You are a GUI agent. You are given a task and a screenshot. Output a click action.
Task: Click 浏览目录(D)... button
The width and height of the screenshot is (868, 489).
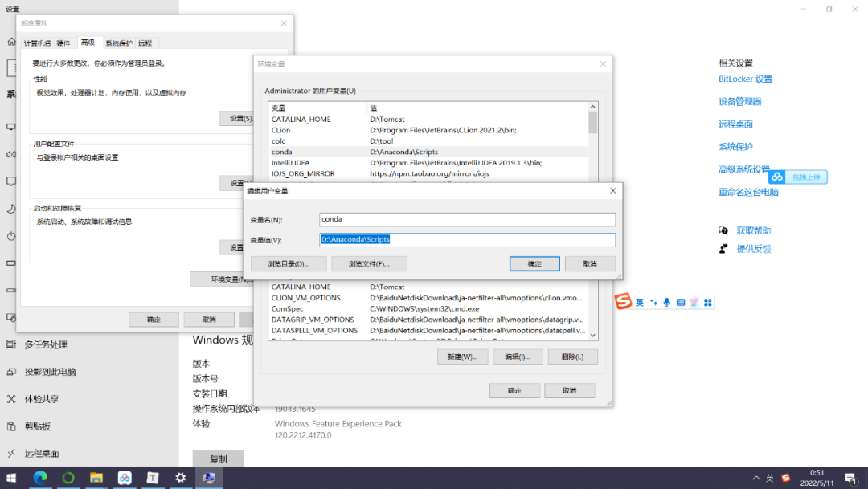(x=289, y=264)
